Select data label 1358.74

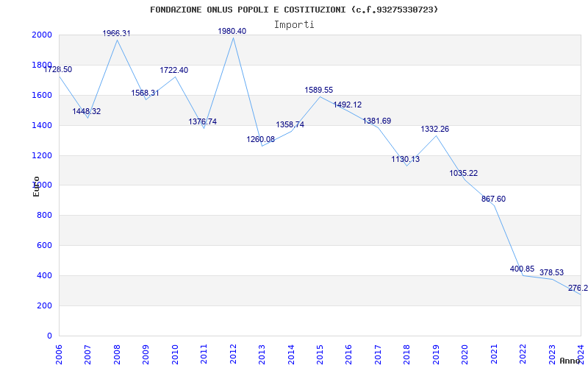coord(290,124)
